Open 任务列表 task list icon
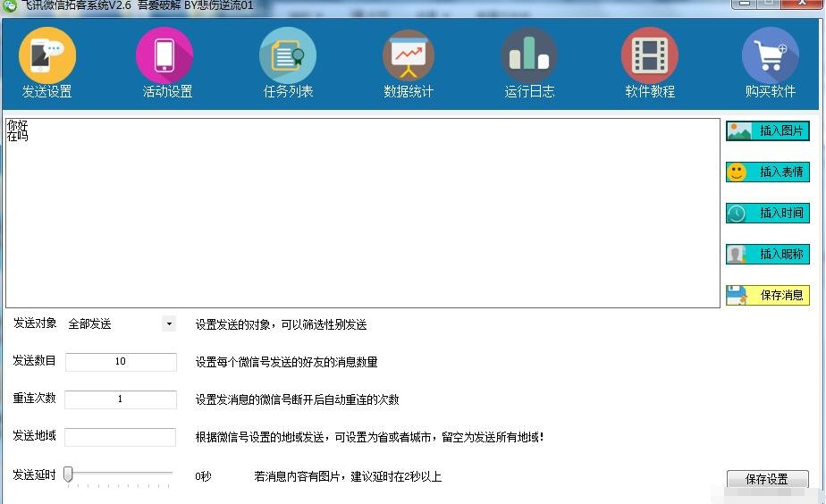Image resolution: width=826 pixels, height=504 pixels. 288,55
